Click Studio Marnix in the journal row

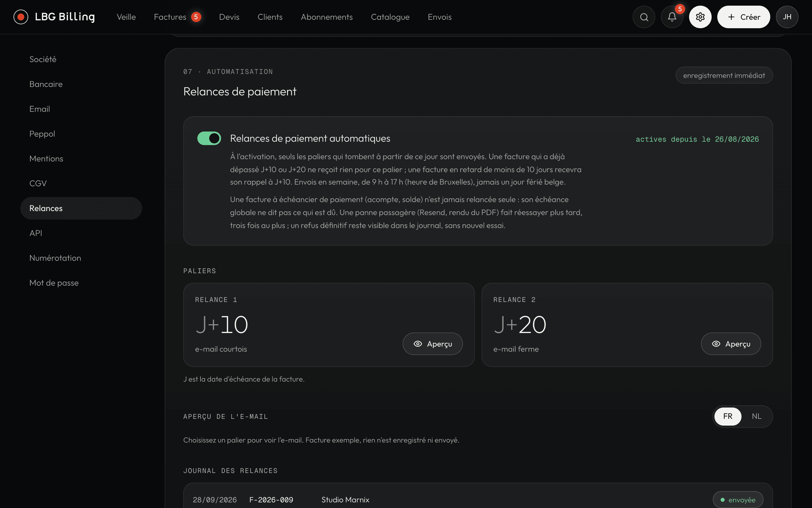345,500
